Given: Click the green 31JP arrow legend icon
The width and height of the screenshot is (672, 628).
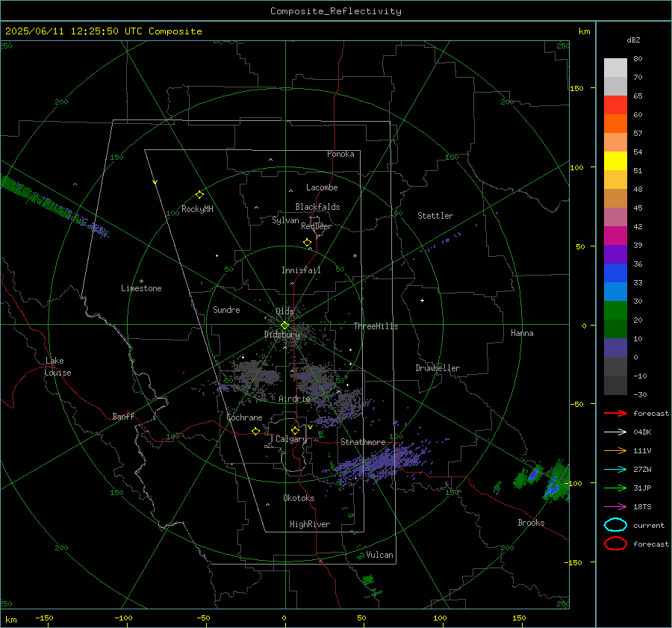Looking at the screenshot, I should click(615, 488).
